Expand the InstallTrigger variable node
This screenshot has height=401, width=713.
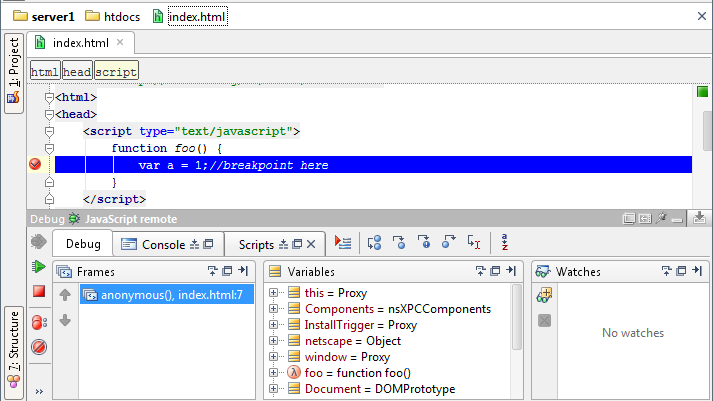pos(273,325)
